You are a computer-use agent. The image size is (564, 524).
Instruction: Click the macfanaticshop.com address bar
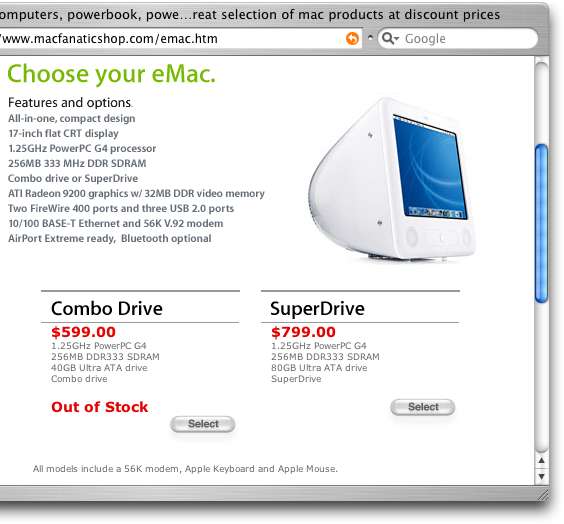coord(173,38)
